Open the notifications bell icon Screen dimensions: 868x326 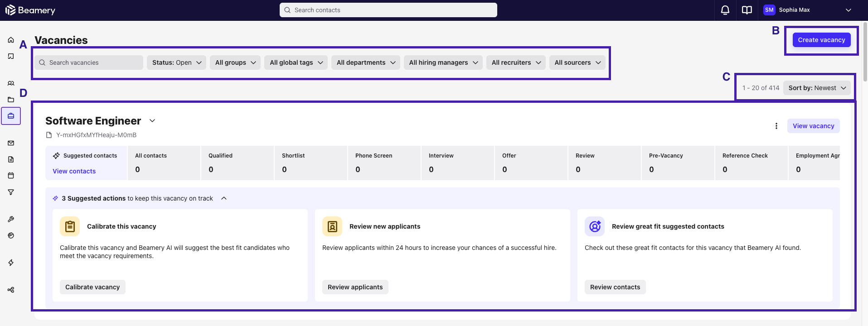[x=725, y=10]
